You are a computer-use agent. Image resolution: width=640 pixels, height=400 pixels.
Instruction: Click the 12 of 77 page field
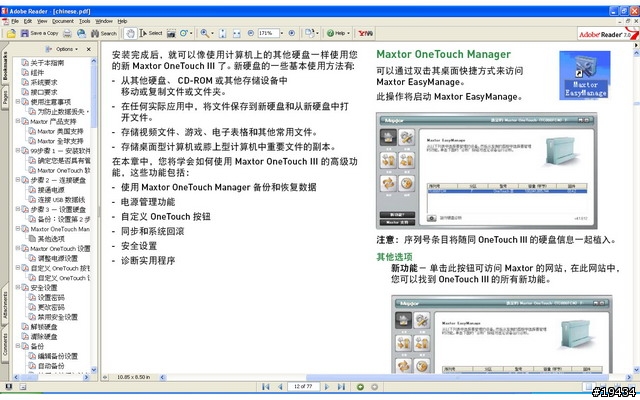coord(303,387)
